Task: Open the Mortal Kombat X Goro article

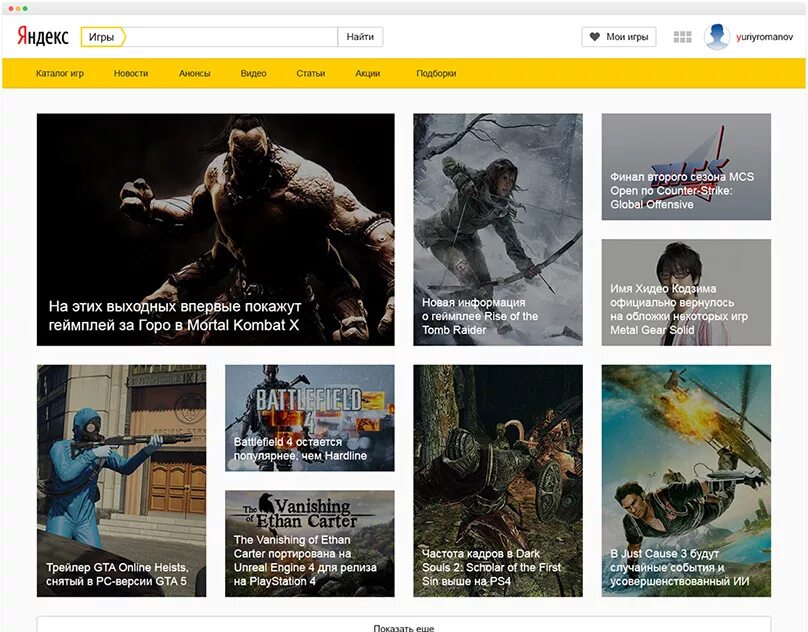Action: [x=215, y=229]
